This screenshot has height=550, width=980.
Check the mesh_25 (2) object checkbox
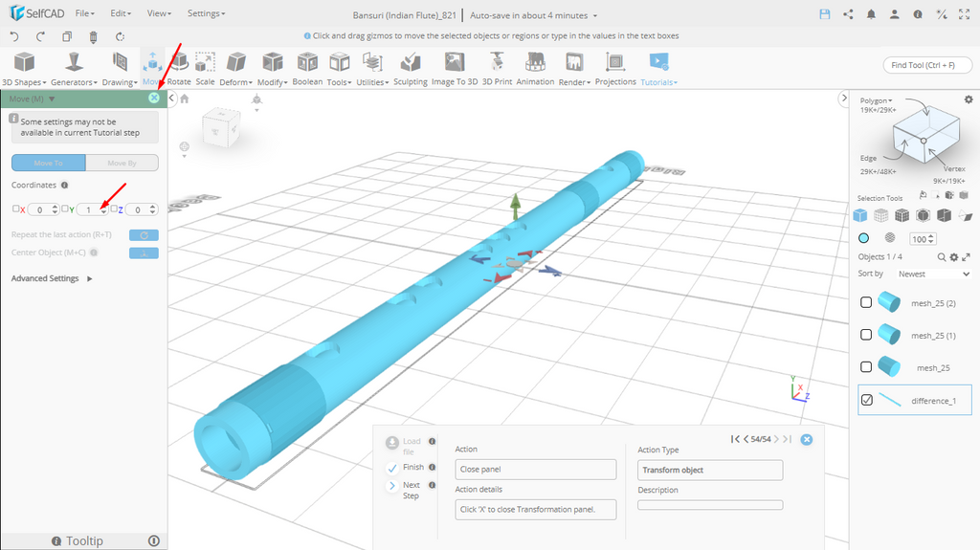[866, 302]
